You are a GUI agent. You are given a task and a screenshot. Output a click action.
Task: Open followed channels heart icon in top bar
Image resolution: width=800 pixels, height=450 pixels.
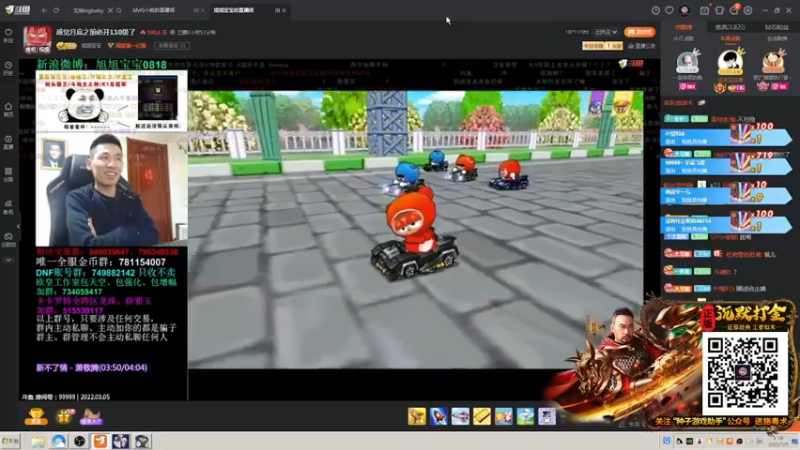click(x=669, y=10)
